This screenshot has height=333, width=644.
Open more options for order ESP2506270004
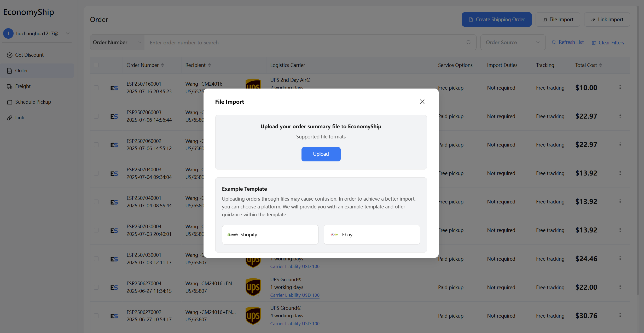(x=620, y=287)
